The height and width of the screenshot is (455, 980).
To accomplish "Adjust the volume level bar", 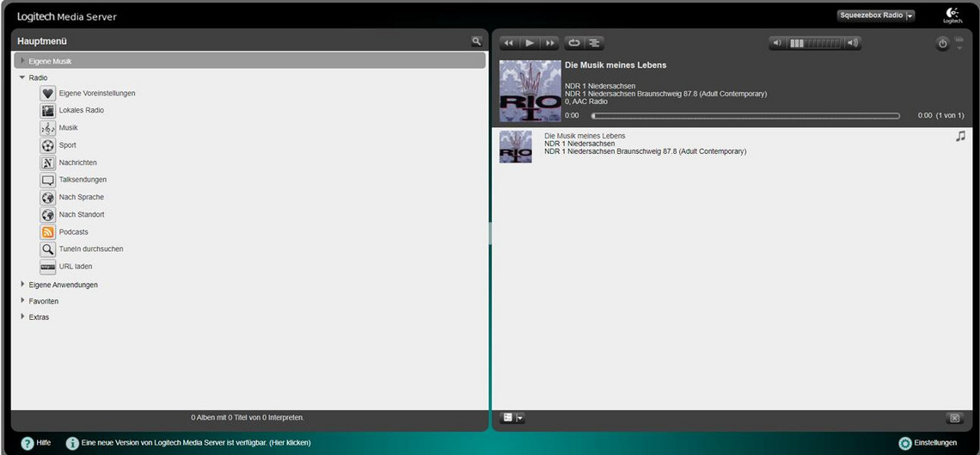I will tap(815, 43).
